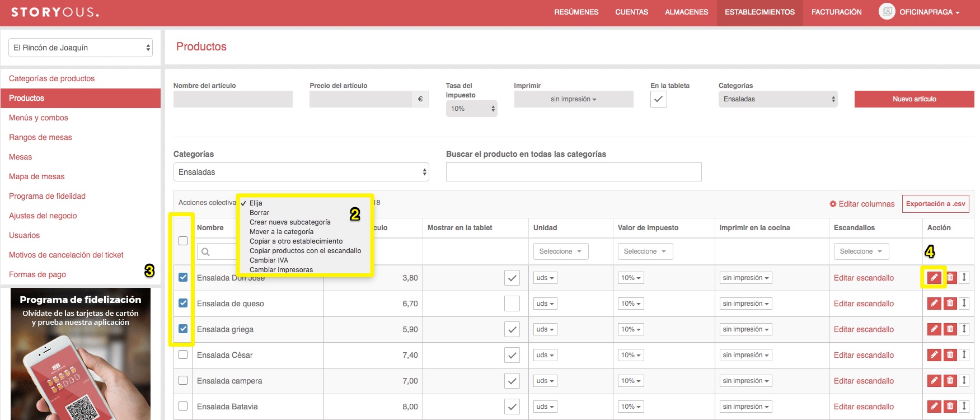980x420 pixels.
Task: Click the edit pencil icon for Ensalada Don Jose
Action: 934,277
